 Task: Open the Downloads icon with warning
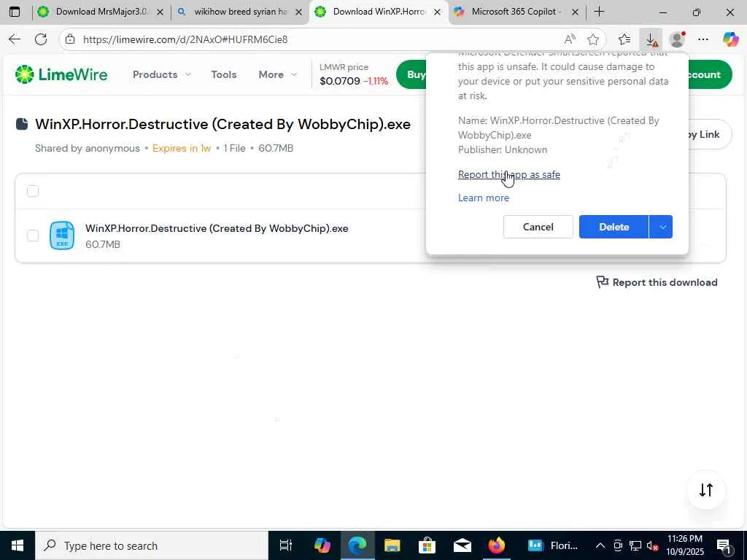coord(651,39)
